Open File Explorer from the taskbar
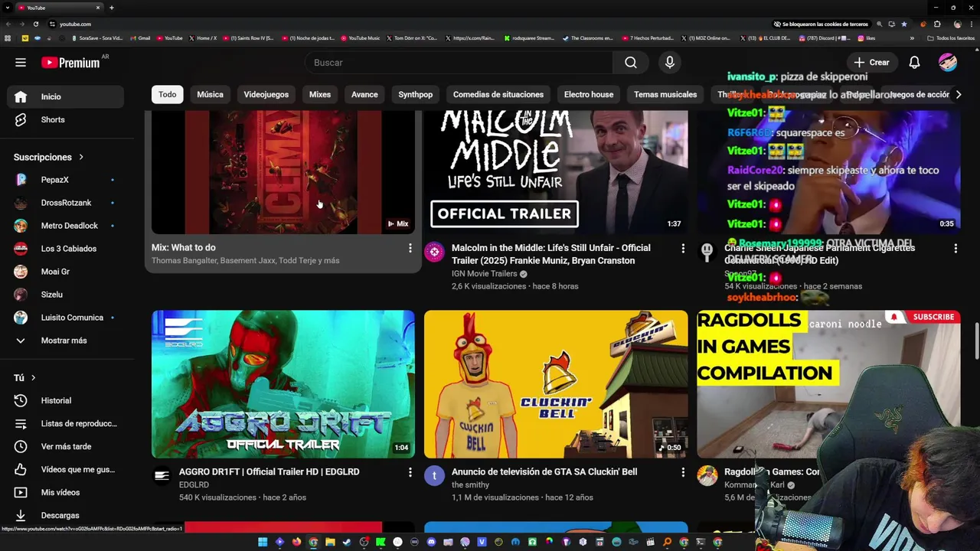The image size is (980, 551). click(330, 542)
